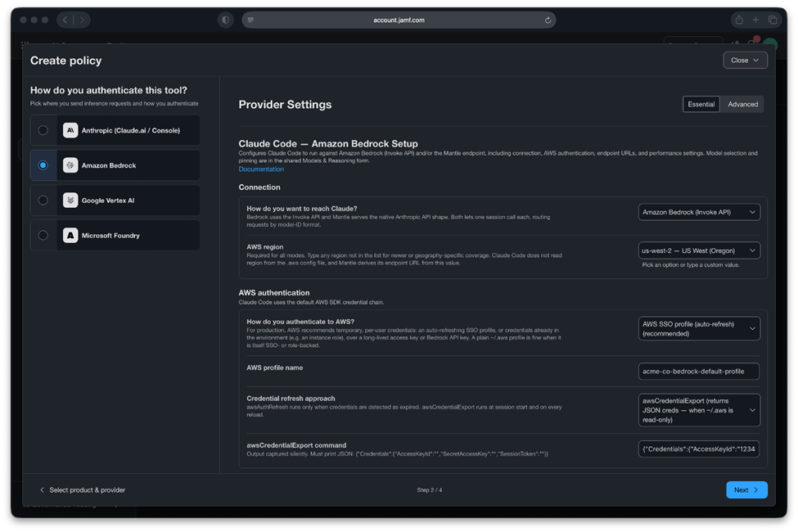Click the 'Pick an option or type a custom value' hint
This screenshot has width=798, height=532.
coord(691,264)
